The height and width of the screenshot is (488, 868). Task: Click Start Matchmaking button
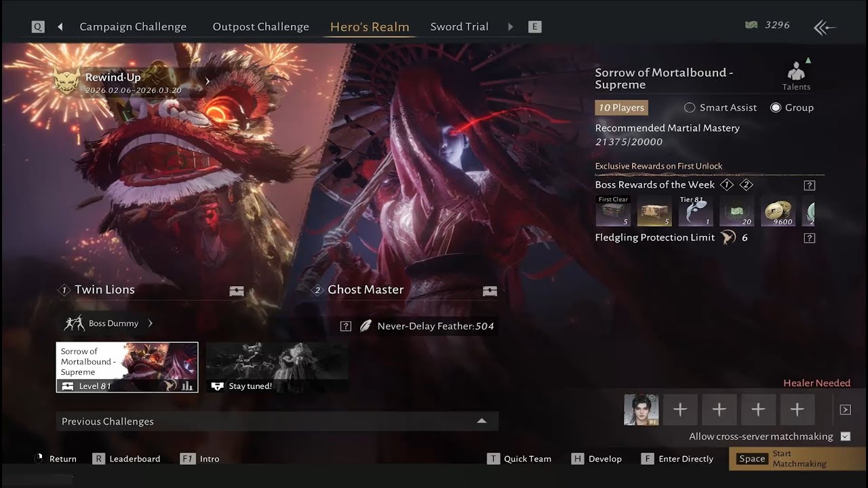point(797,459)
